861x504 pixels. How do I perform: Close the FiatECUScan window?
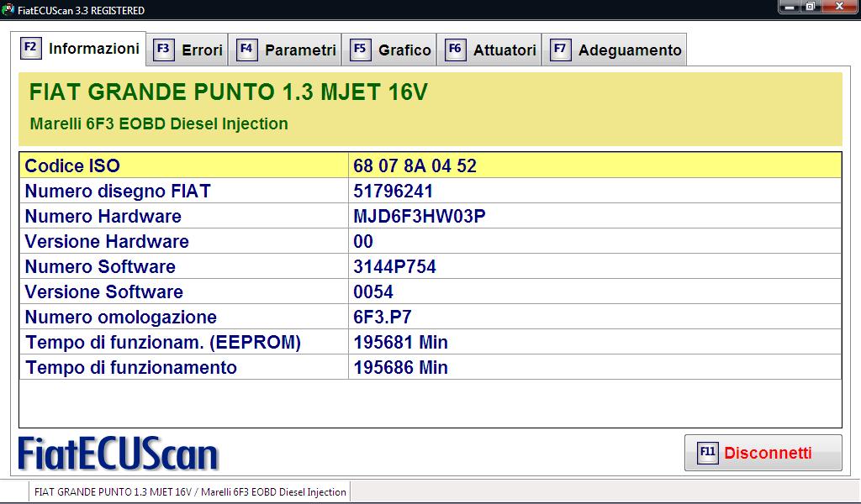840,7
